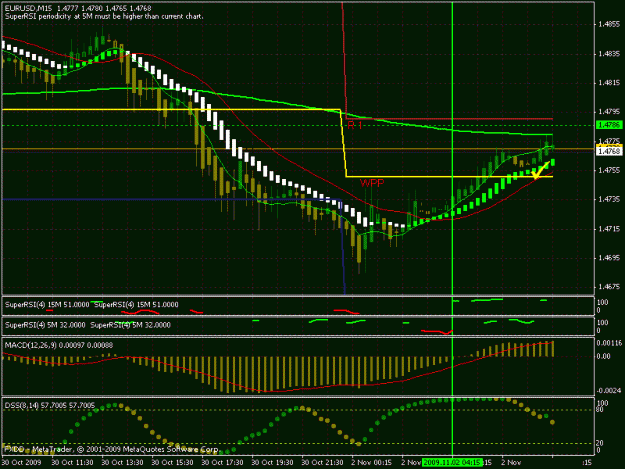Click the 30 Oct 21:30 time label
The height and width of the screenshot is (469, 625).
click(x=322, y=462)
